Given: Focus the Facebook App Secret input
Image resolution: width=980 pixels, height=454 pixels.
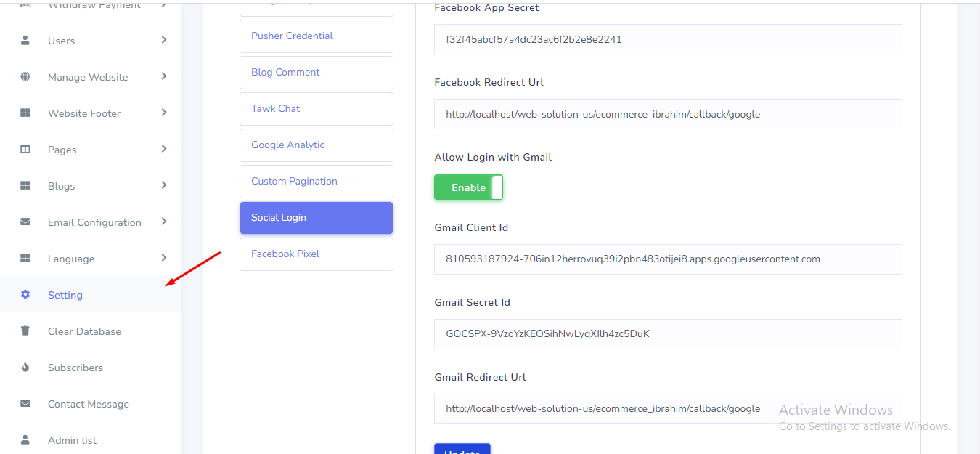Looking at the screenshot, I should (x=667, y=39).
